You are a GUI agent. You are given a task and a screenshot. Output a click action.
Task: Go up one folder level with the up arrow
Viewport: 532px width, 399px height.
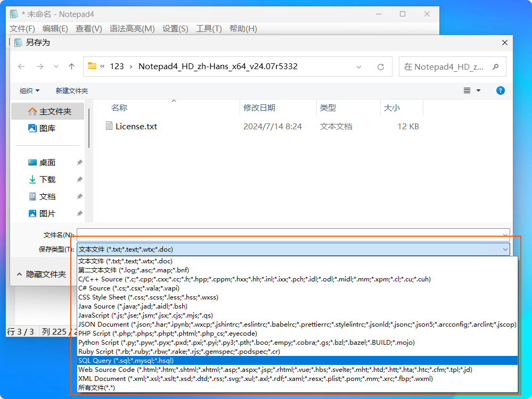pos(71,67)
